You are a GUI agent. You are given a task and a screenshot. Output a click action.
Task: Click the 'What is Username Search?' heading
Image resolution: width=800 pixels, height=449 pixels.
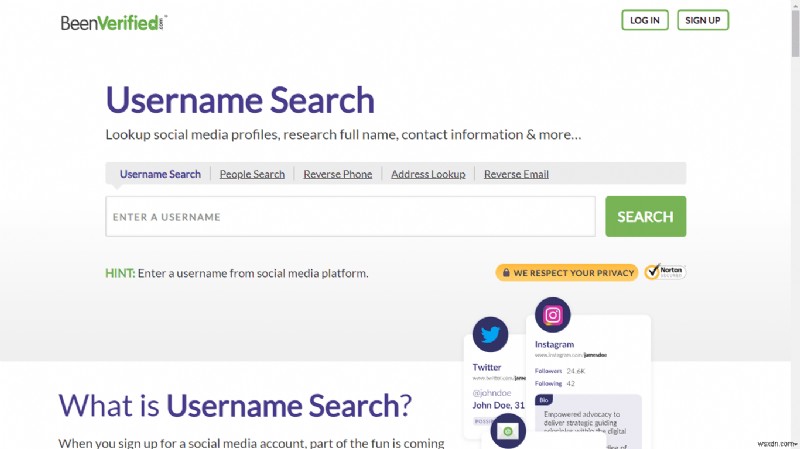[x=235, y=406]
